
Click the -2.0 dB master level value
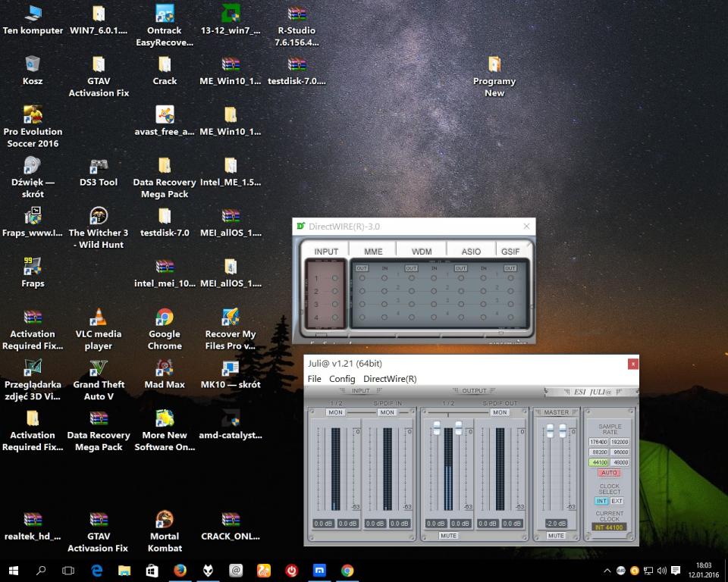pos(556,523)
